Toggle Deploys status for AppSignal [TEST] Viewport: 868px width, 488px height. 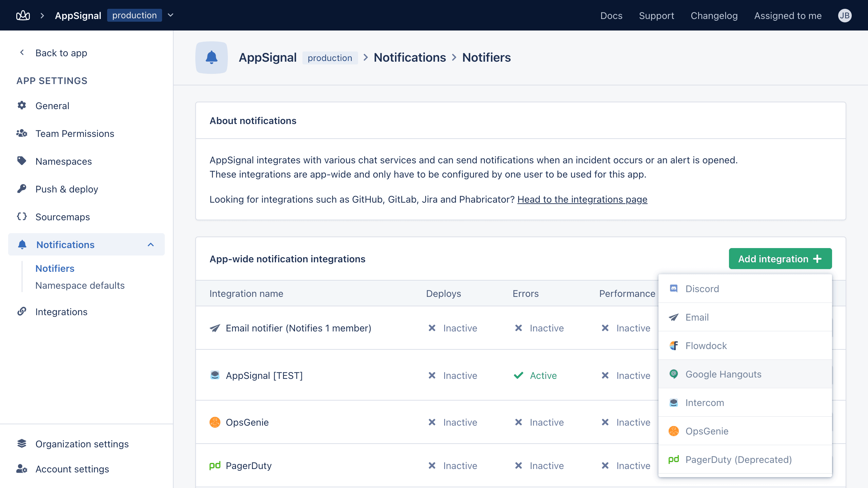[452, 375]
